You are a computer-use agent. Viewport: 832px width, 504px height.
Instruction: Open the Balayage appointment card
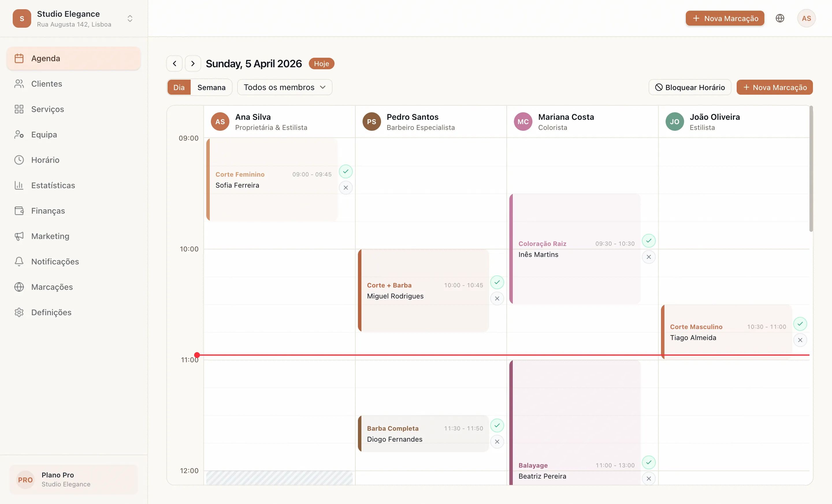(x=575, y=423)
